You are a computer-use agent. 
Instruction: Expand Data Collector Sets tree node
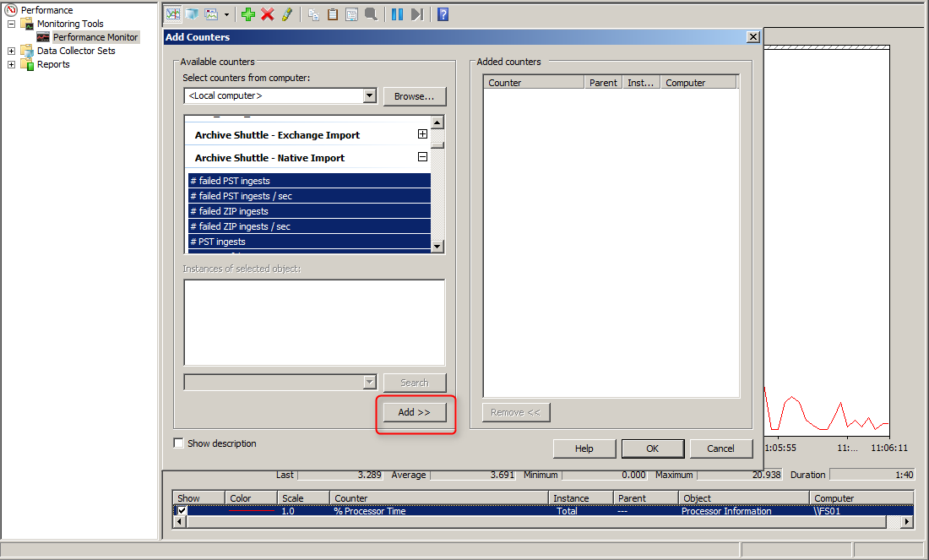click(x=11, y=51)
